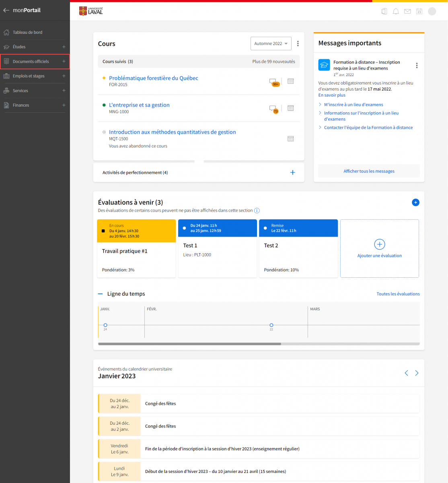This screenshot has width=448, height=483.
Task: Open Problématique forestière du Québec course
Action: click(154, 78)
